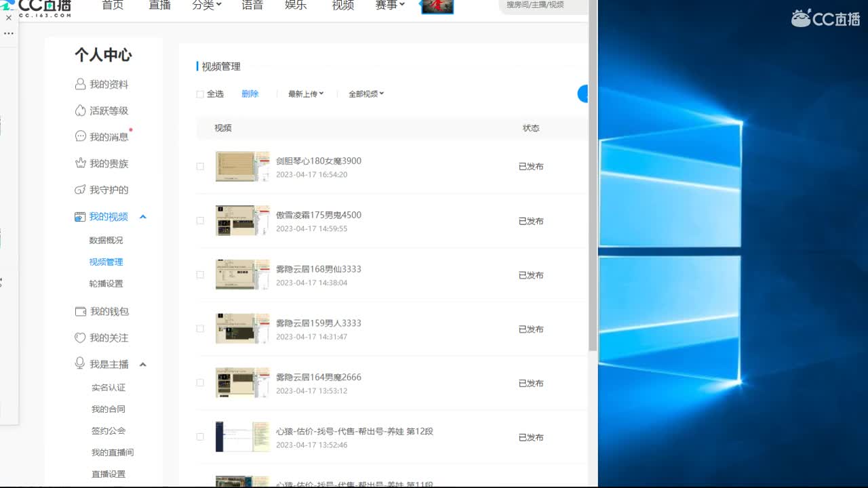Open 我的消息 chat bubble icon

coord(80,136)
